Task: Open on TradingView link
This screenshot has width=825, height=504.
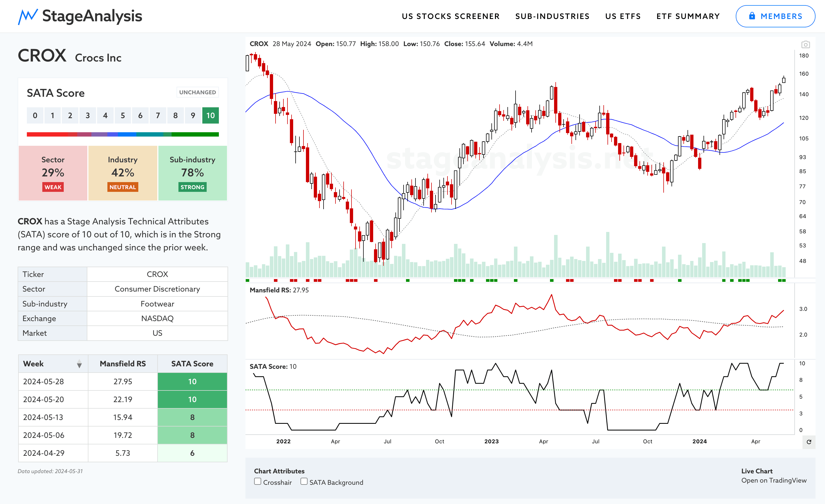Action: coord(774,480)
